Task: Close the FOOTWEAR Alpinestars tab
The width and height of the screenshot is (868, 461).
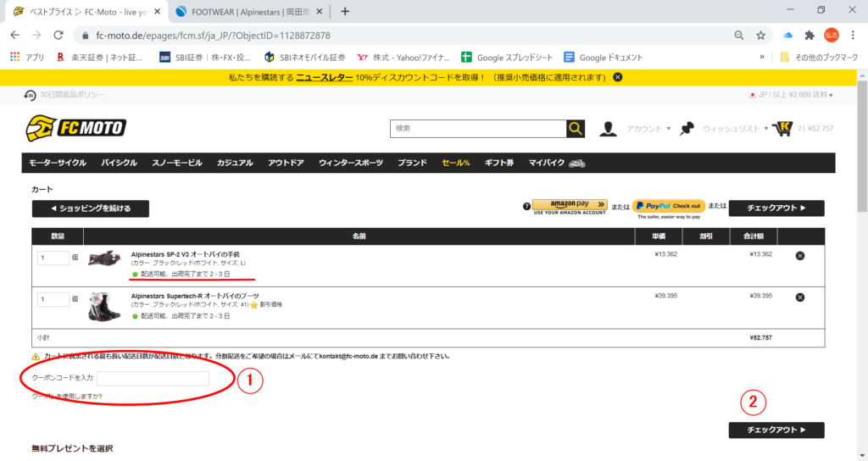Action: click(319, 12)
